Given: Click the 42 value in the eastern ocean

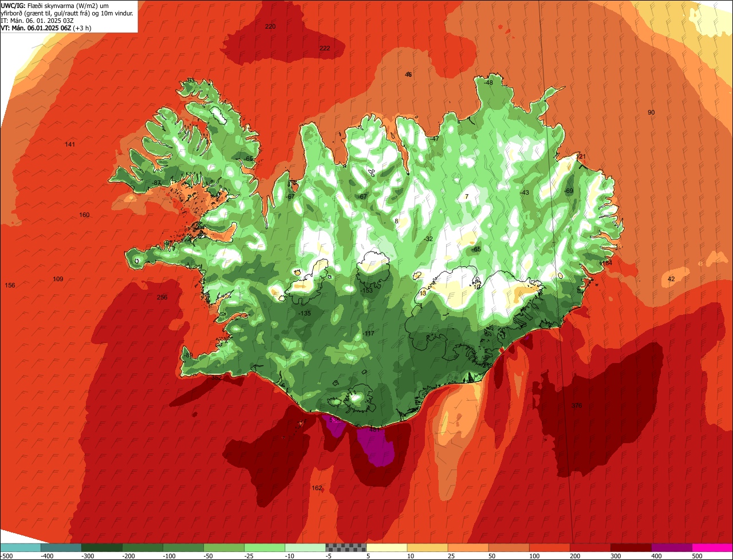Looking at the screenshot, I should [672, 279].
